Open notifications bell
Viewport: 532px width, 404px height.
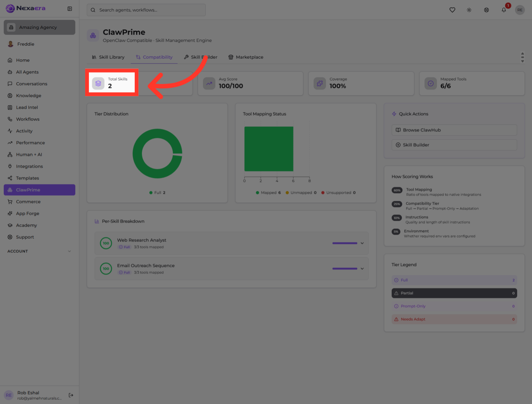click(504, 10)
